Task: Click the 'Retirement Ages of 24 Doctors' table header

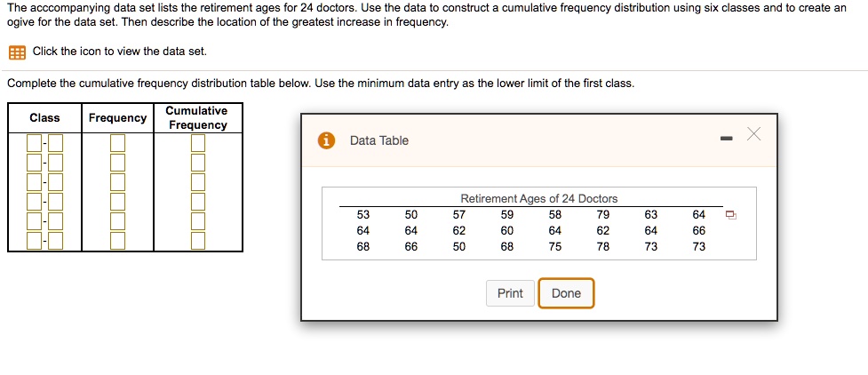Action: [x=538, y=199]
